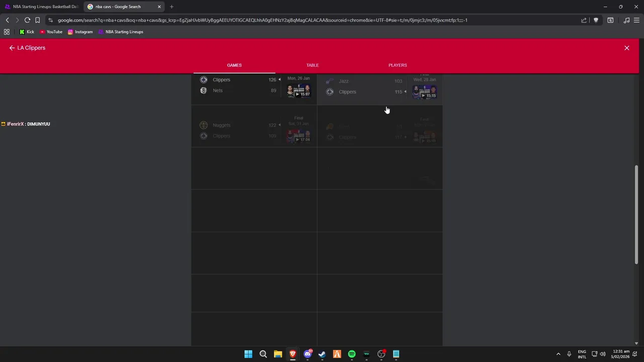Switch to the GAMES tab
This screenshot has width=644, height=362.
pyautogui.click(x=234, y=65)
